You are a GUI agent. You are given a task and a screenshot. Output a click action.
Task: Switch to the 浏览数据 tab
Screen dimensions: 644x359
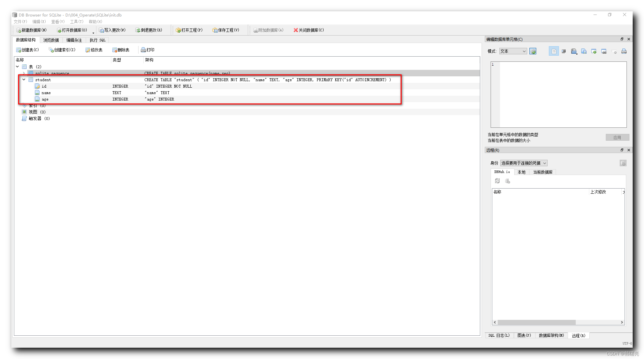(x=51, y=40)
